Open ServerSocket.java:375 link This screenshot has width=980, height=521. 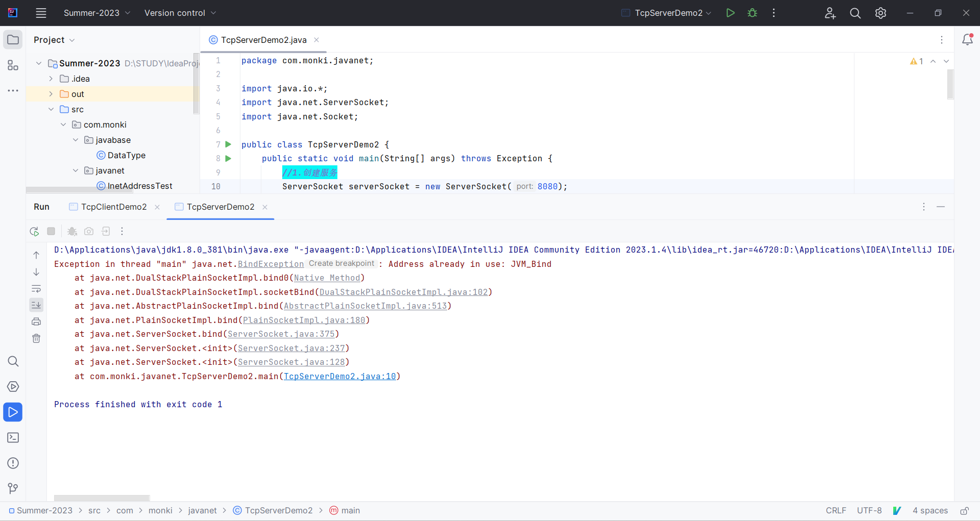pyautogui.click(x=281, y=334)
